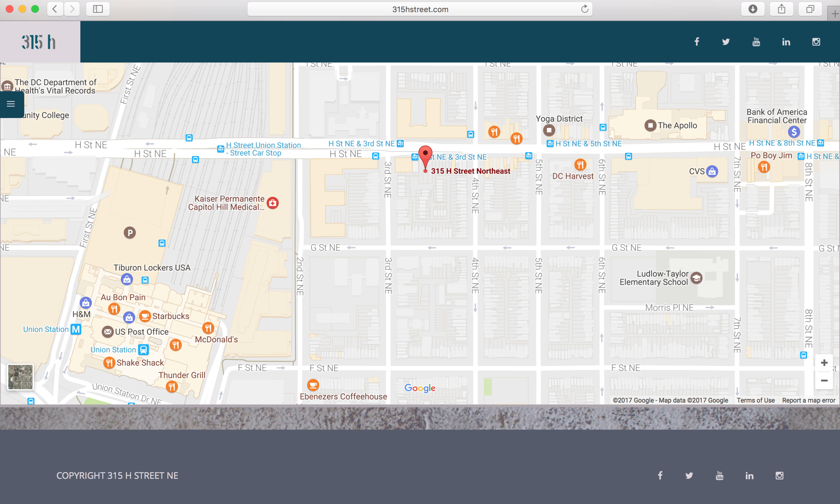Screen dimensions: 840x504
Task: Select Po Boy Jim restaurant marker
Action: click(764, 167)
